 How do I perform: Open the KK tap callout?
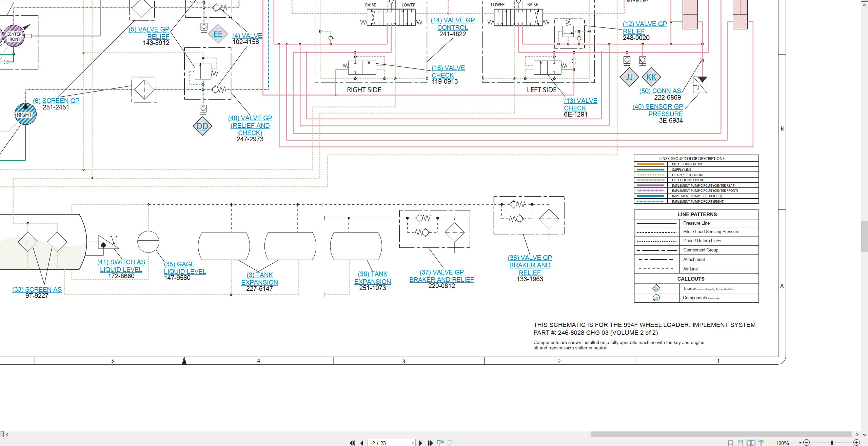(651, 77)
